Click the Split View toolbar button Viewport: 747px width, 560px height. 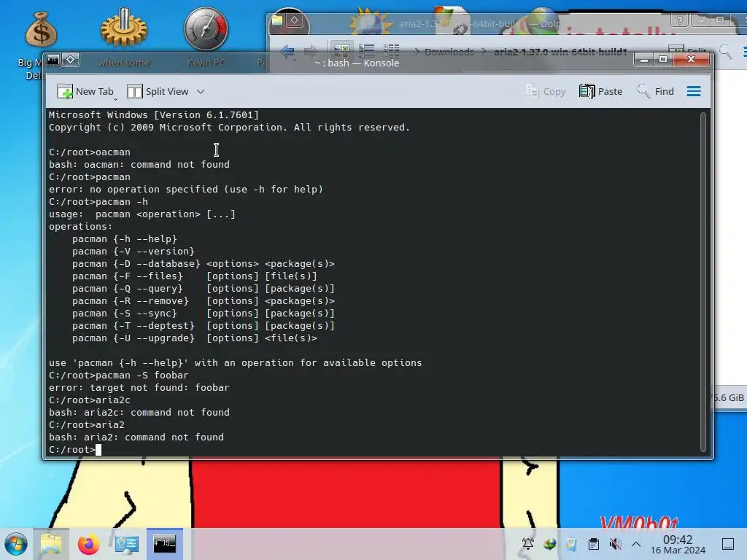[x=158, y=91]
